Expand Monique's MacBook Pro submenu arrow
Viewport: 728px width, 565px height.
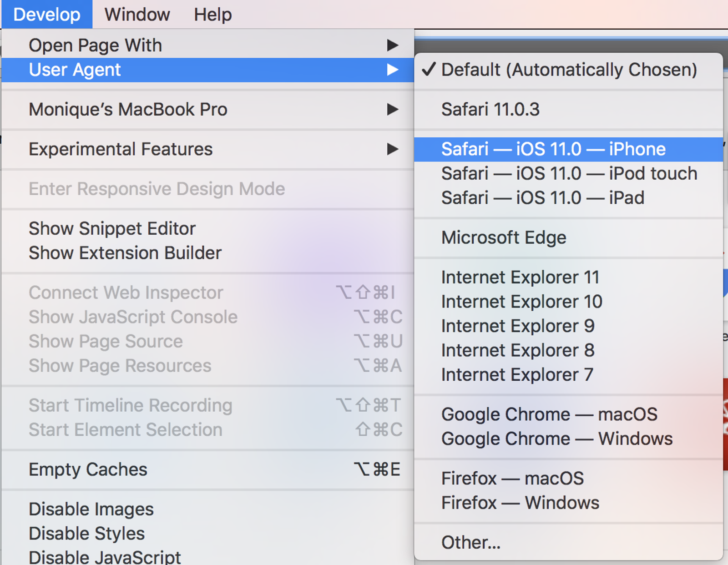(x=392, y=109)
